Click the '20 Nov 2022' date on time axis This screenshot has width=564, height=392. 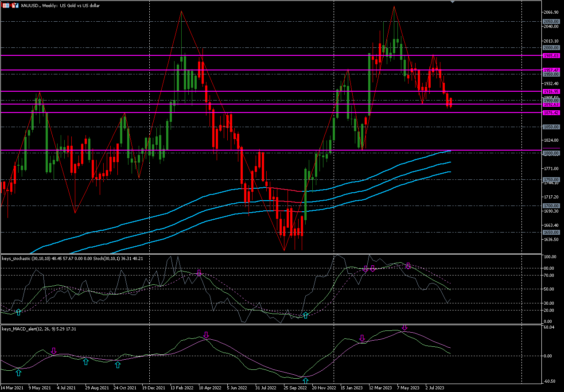click(x=324, y=388)
